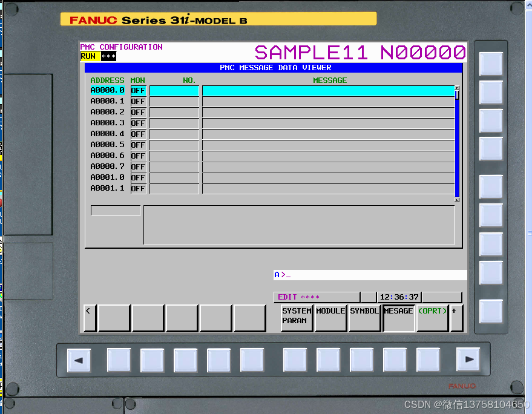Viewport: 532px width, 414px height.
Task: Click the highlighted MESSAGE cell of A0000.0
Action: [328, 91]
